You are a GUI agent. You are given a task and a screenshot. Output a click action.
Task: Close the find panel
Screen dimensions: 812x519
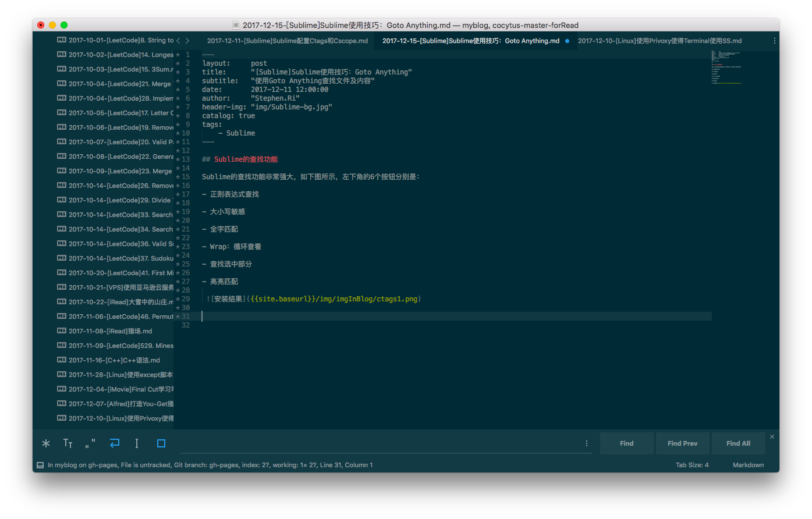772,436
